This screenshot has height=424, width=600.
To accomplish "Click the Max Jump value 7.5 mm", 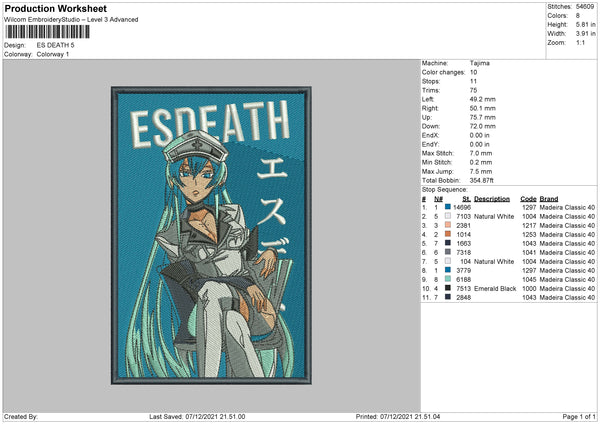I will [x=481, y=171].
